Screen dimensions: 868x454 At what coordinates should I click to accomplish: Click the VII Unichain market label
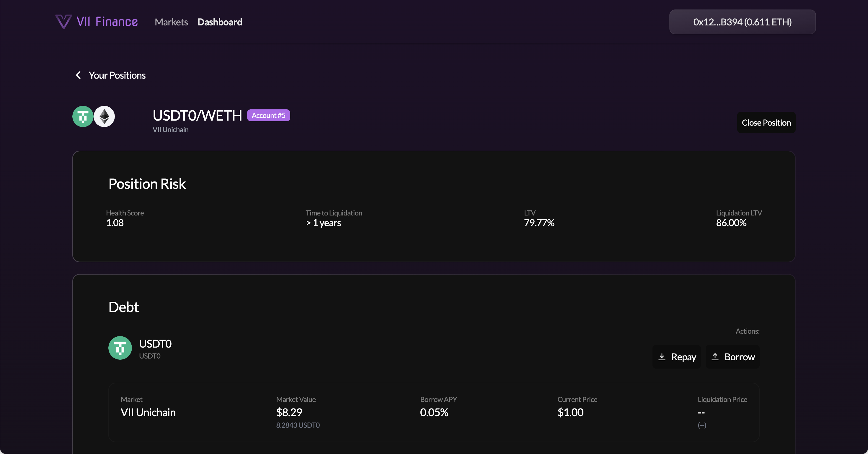149,412
